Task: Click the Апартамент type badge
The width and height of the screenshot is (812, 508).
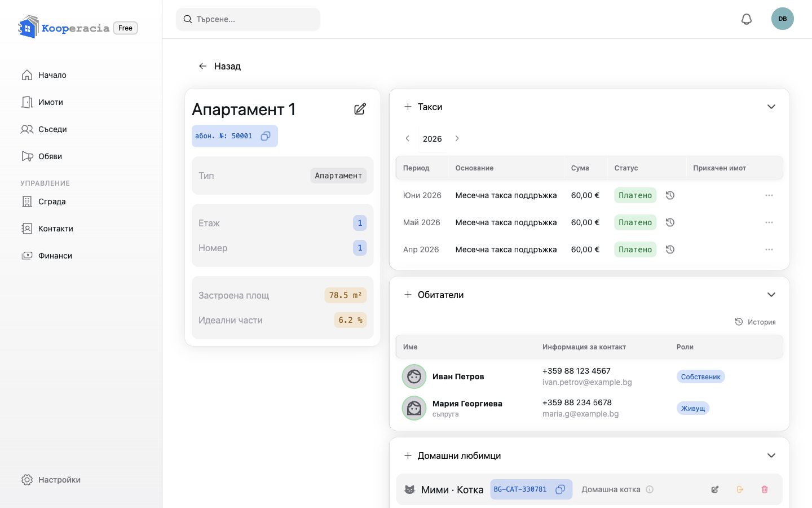Action: (338, 176)
